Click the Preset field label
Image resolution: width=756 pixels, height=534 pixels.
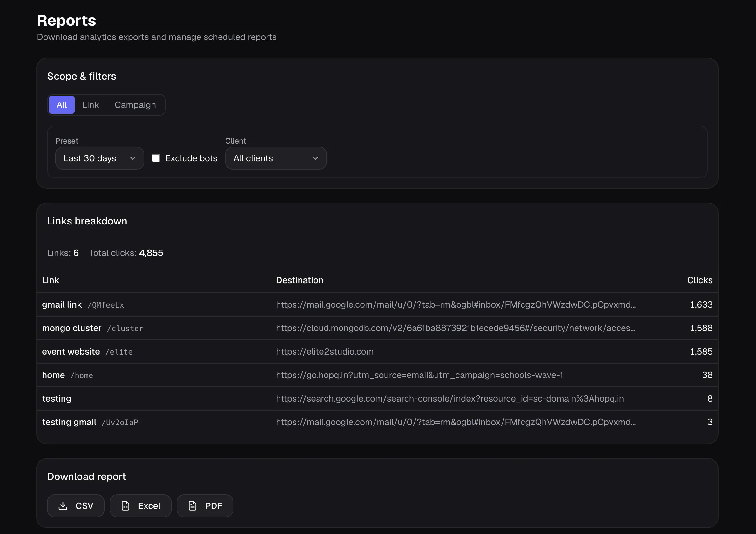67,141
